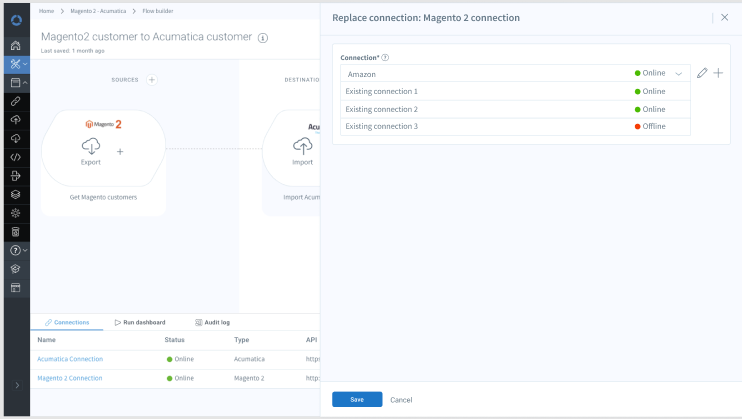This screenshot has width=742, height=419.
Task: Click the Magento Export cloud icon
Action: click(91, 146)
